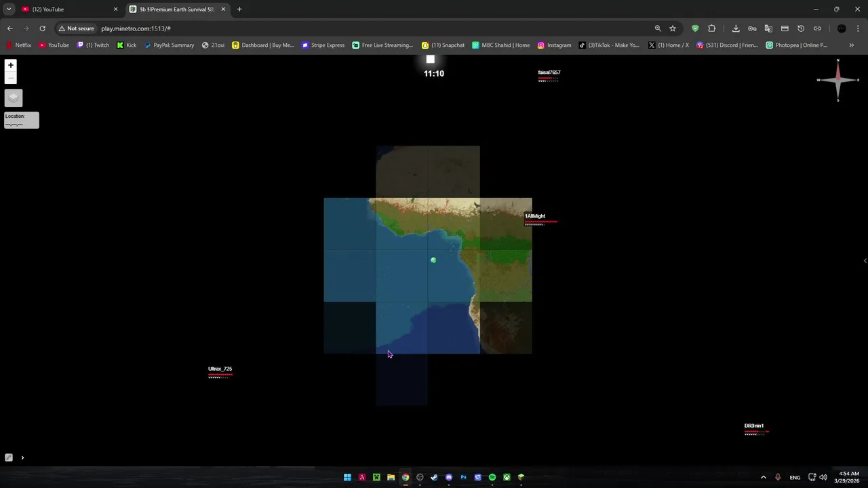Open the link icon at map bottom-left

(9, 457)
